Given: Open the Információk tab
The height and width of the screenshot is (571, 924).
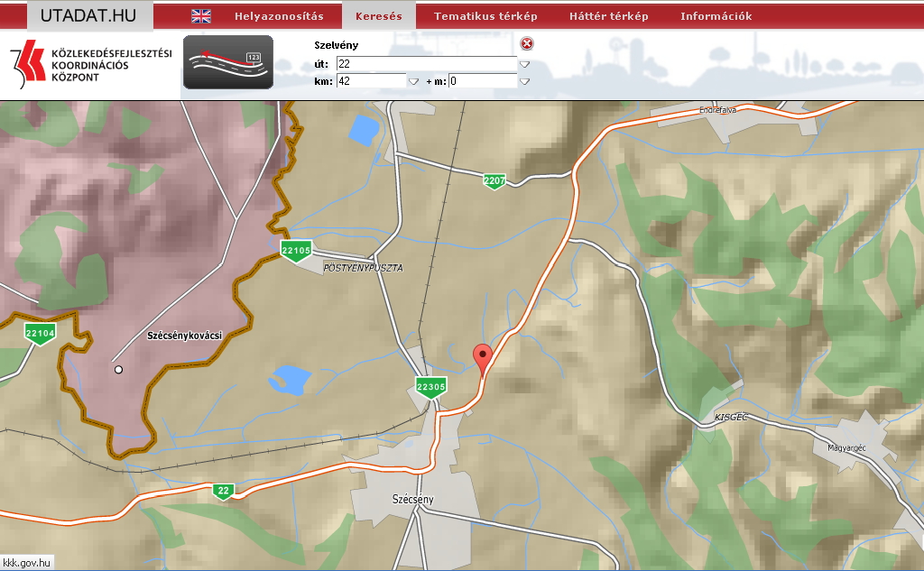Looking at the screenshot, I should (716, 16).
